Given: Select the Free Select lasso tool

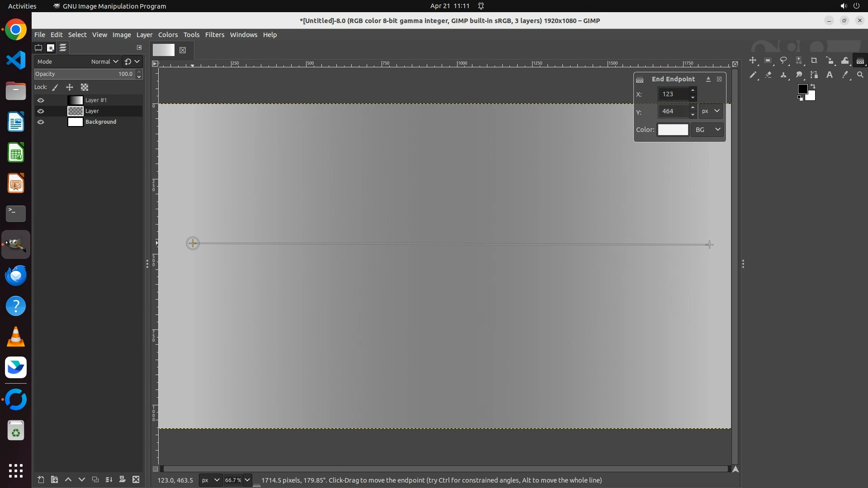Looking at the screenshot, I should (x=783, y=61).
